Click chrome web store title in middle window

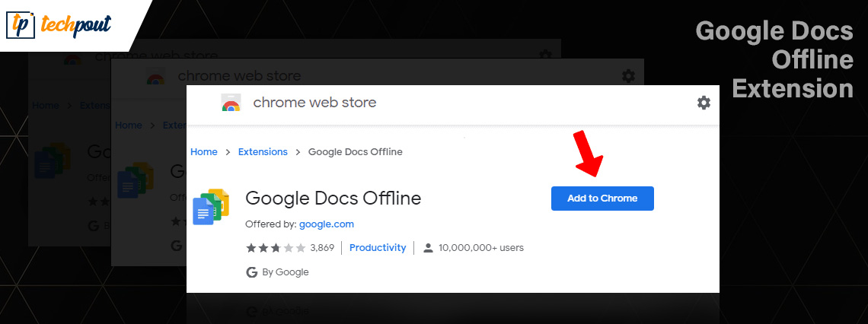coord(239,76)
